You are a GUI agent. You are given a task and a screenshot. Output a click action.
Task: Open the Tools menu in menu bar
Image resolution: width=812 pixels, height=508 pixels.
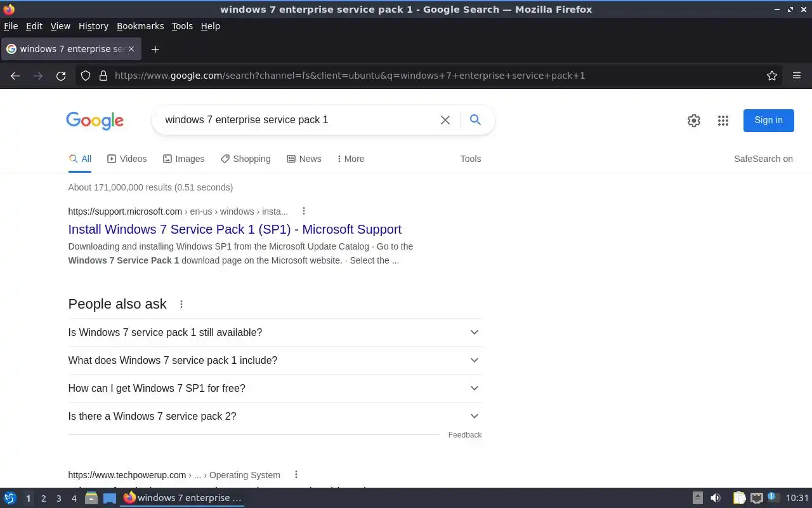182,26
